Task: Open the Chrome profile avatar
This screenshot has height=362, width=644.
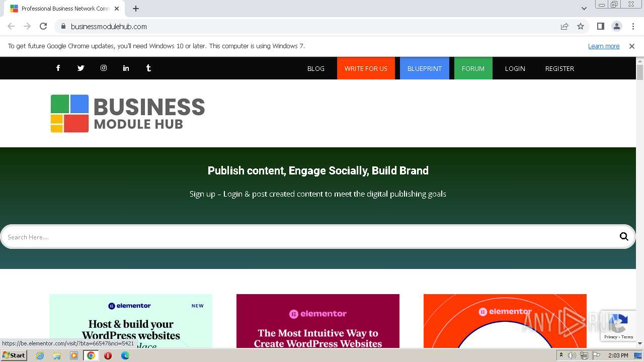Action: [x=616, y=26]
